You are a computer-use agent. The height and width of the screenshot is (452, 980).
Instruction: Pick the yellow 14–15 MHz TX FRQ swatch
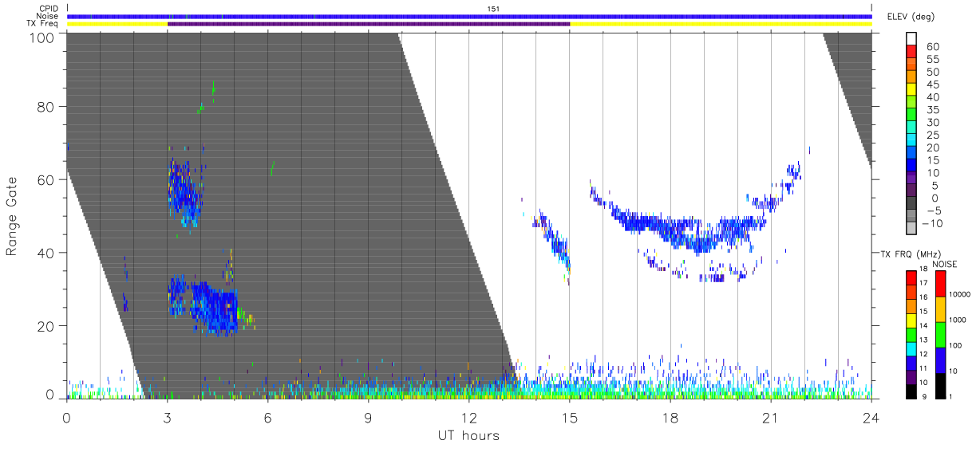click(911, 320)
